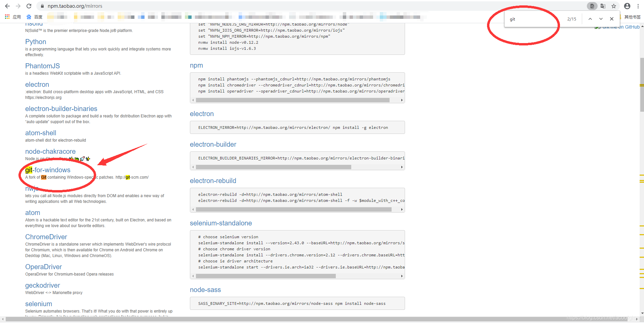Open the Baidu bookmark
Image resolution: width=644 pixels, height=324 pixels.
coord(35,17)
